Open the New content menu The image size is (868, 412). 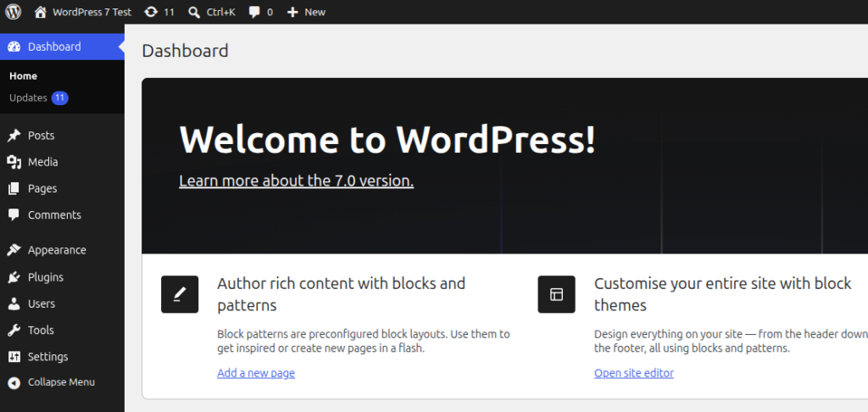(x=315, y=12)
